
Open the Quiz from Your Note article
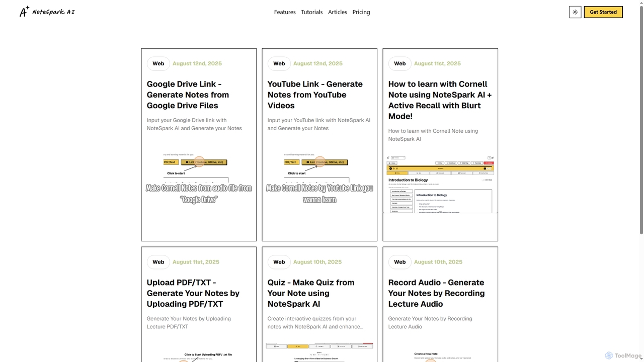tap(311, 293)
